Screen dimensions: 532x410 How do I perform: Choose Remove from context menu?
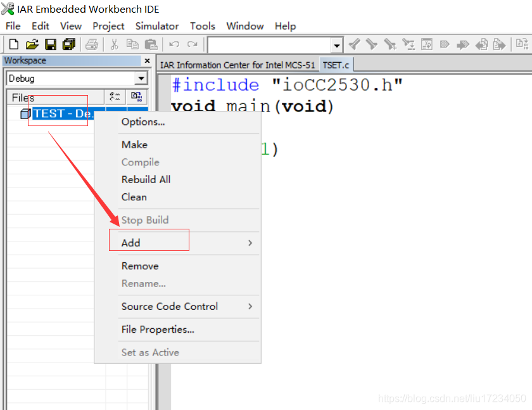(x=178, y=266)
